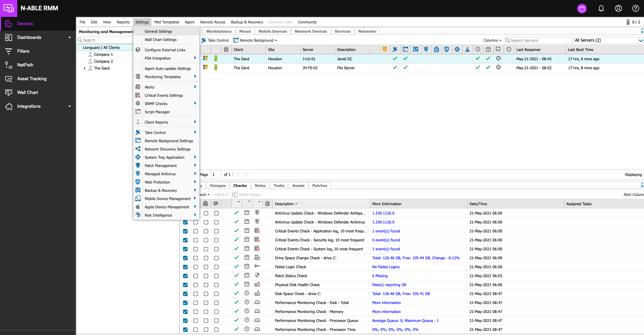Viewport: 644px width, 335px height.
Task: Uncheck the Patch Status Check row checkbox
Action: click(185, 276)
